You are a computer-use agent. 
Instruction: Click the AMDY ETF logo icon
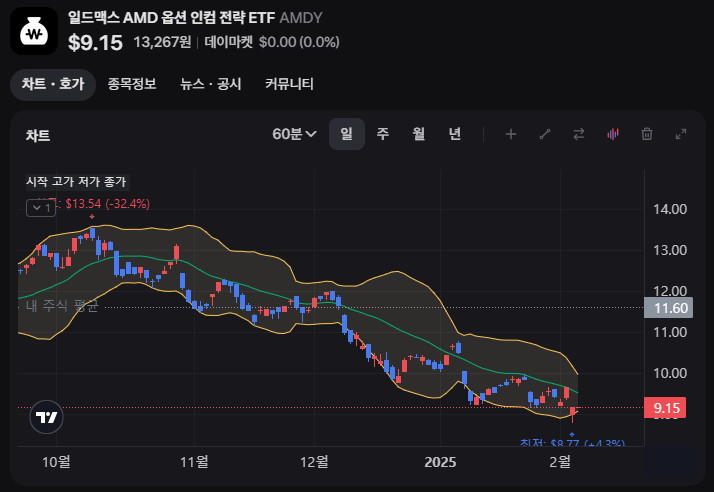click(x=34, y=31)
